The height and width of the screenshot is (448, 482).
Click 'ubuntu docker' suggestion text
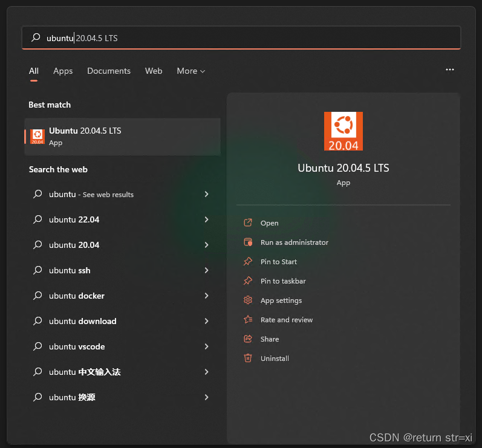pos(77,296)
